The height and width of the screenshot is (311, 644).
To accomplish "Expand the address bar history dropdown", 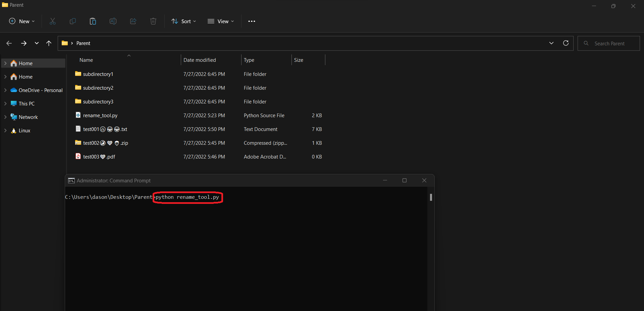I will coord(551,43).
